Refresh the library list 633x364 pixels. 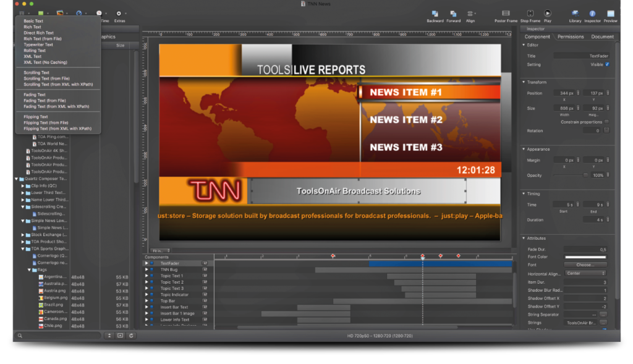pos(131,336)
